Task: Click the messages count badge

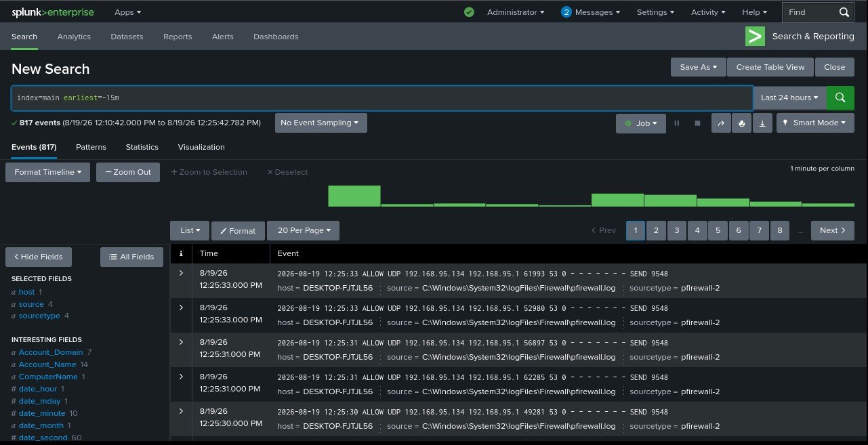Action: (566, 12)
